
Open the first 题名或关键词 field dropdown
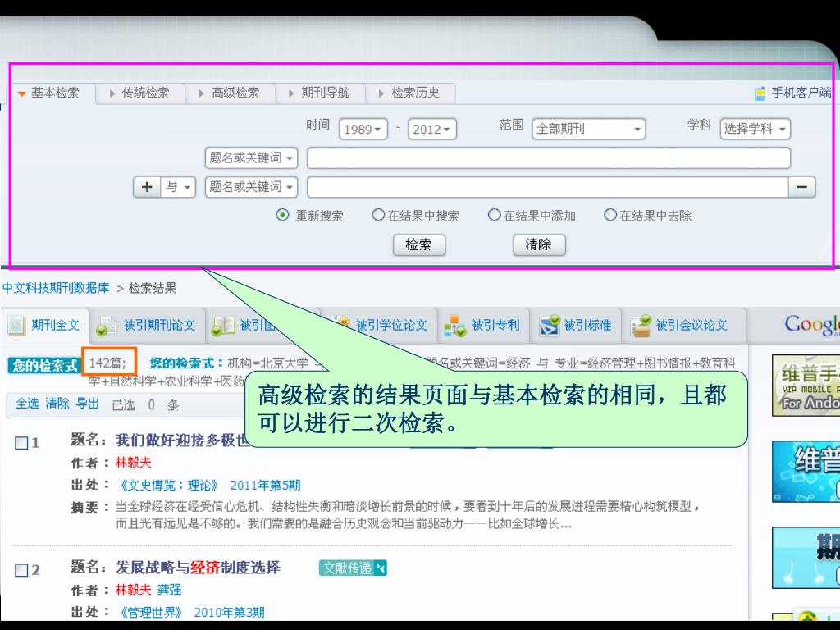point(251,158)
